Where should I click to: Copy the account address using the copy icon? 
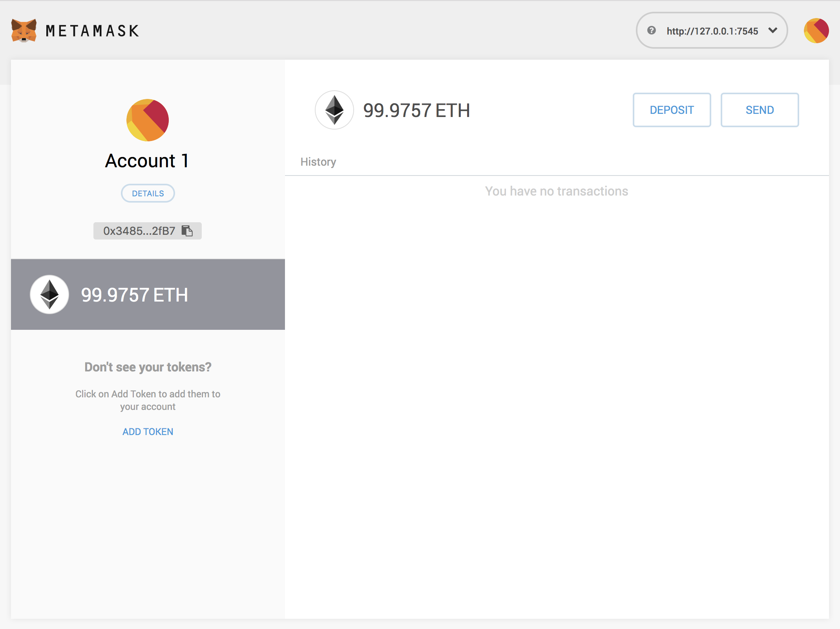[187, 231]
